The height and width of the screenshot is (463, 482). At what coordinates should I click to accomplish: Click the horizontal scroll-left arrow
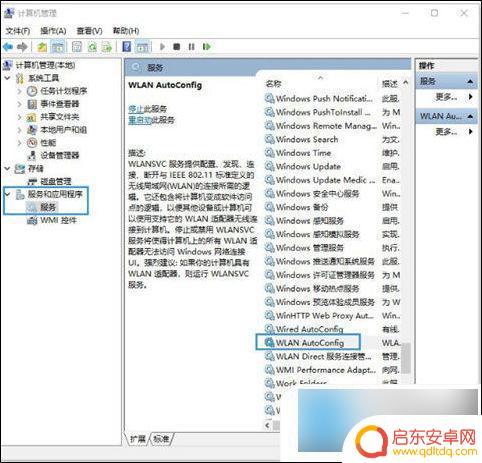(268, 425)
